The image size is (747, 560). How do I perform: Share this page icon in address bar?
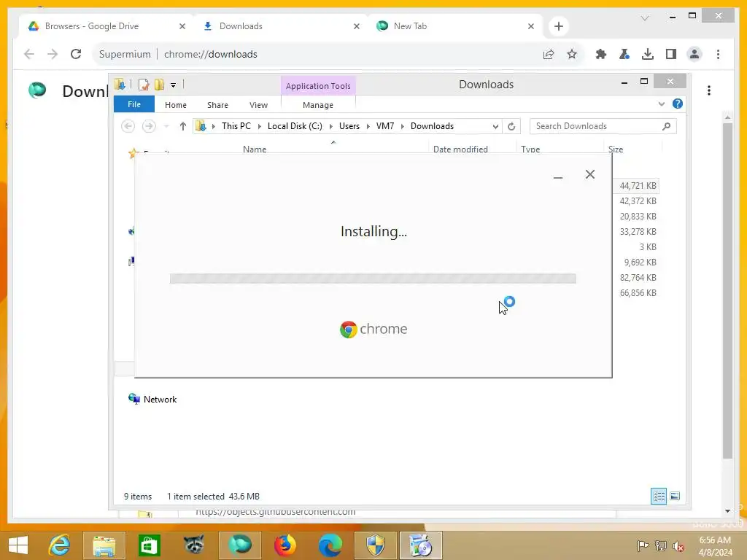[549, 54]
